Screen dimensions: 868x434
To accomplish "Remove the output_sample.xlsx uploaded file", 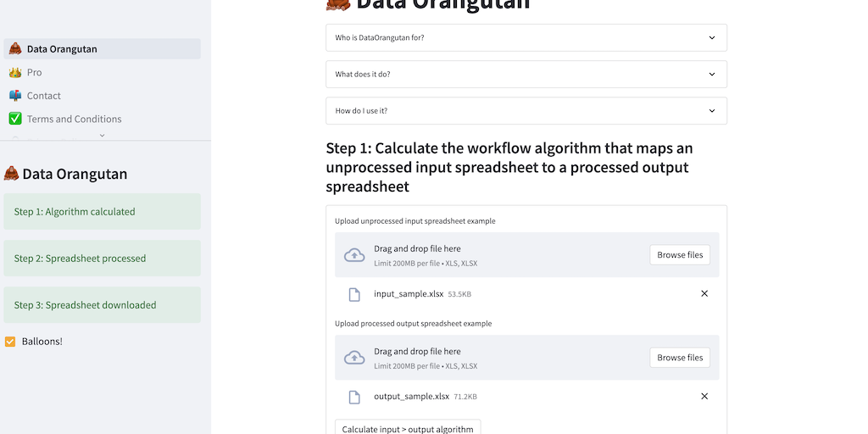I will (x=704, y=397).
